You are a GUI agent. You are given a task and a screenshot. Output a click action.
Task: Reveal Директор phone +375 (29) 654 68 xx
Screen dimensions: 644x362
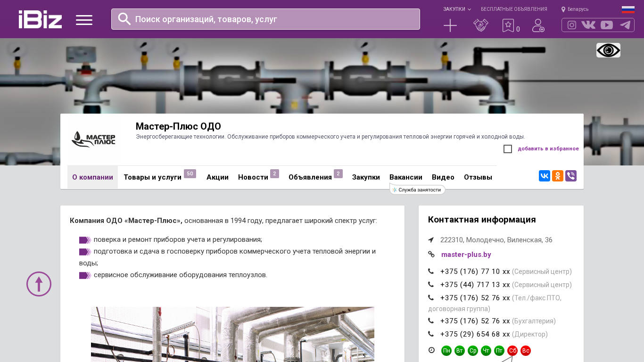[x=475, y=334]
